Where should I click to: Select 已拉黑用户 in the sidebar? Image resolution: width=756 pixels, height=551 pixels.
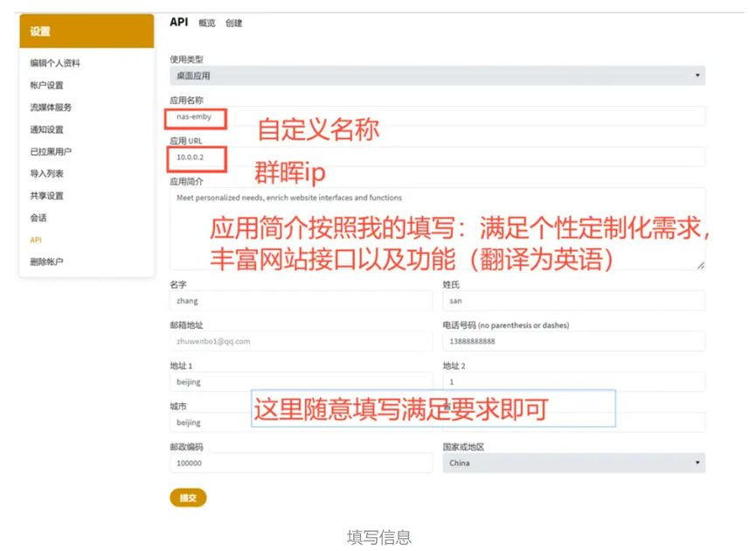pyautogui.click(x=51, y=151)
